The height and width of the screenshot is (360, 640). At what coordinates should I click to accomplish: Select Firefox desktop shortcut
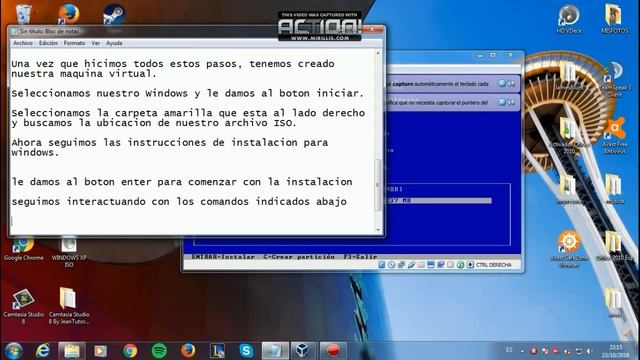coord(68,14)
